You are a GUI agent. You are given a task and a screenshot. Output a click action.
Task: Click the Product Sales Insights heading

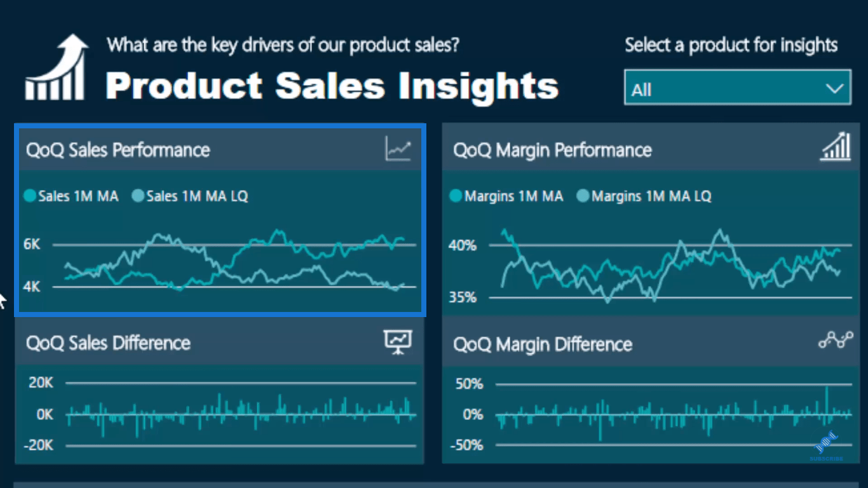[332, 86]
